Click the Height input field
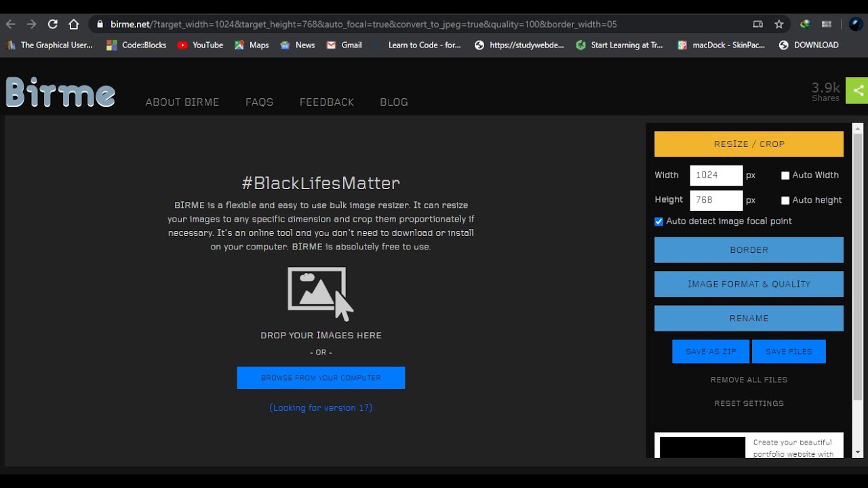Screen dimensions: 868x488 [716, 201]
